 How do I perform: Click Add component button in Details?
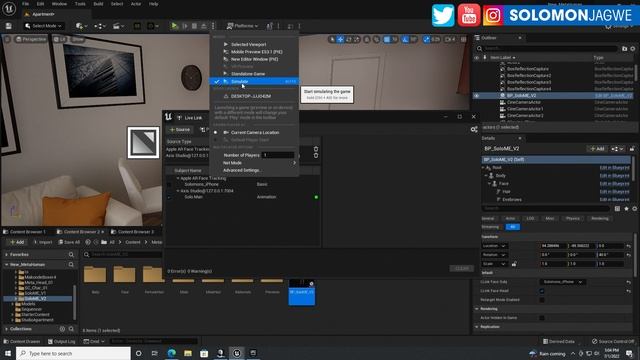coord(597,149)
